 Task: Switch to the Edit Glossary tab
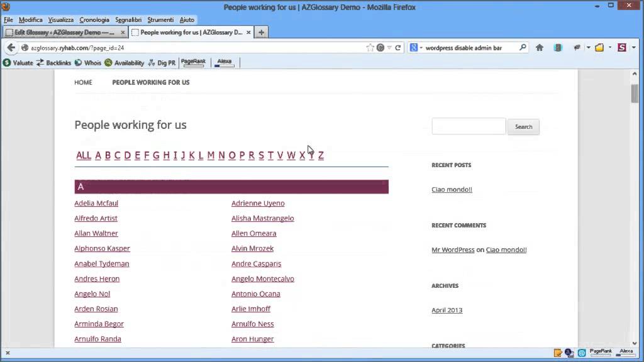pyautogui.click(x=65, y=32)
